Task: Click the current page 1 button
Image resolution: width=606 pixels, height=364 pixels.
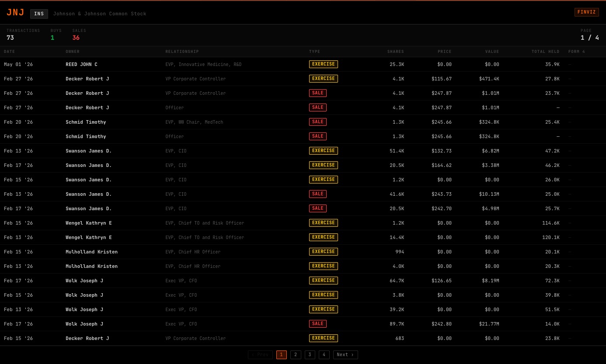Action: [281, 355]
